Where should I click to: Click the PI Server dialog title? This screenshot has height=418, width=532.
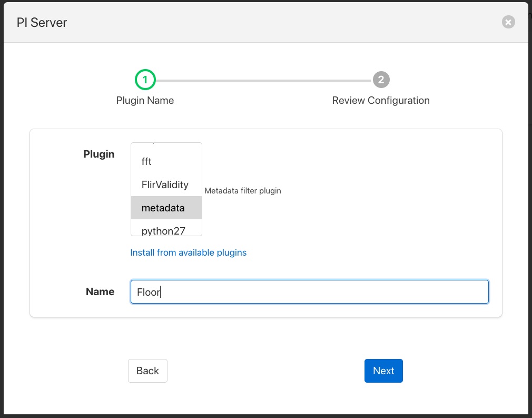click(x=41, y=23)
